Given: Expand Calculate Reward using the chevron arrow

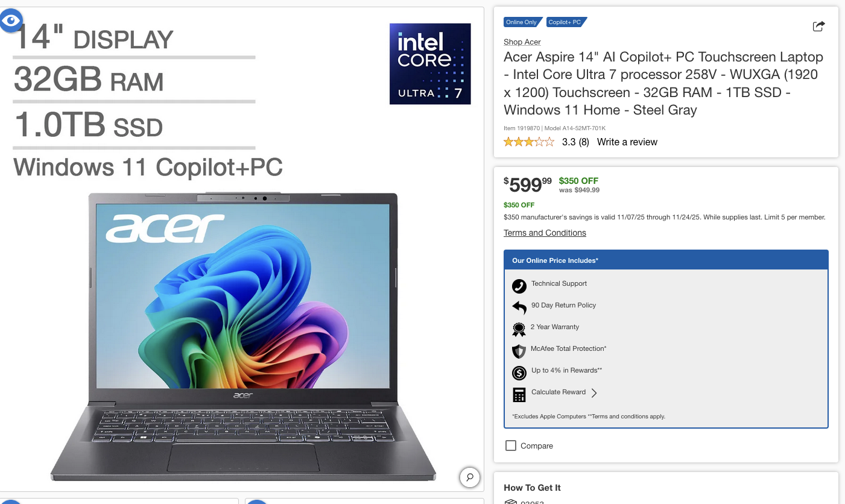Looking at the screenshot, I should point(594,392).
